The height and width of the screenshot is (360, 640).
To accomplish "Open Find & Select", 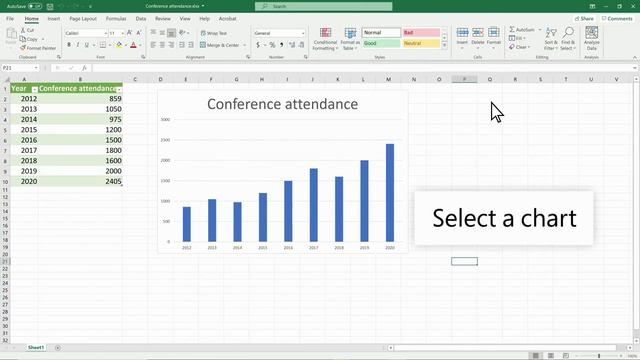I will [568, 39].
